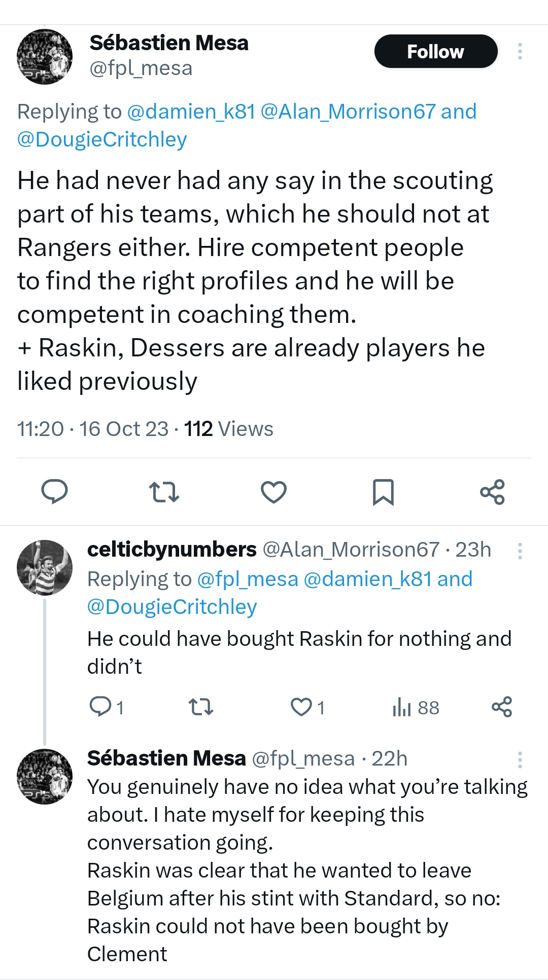View analytics for celticbynumbers reply

401,707
